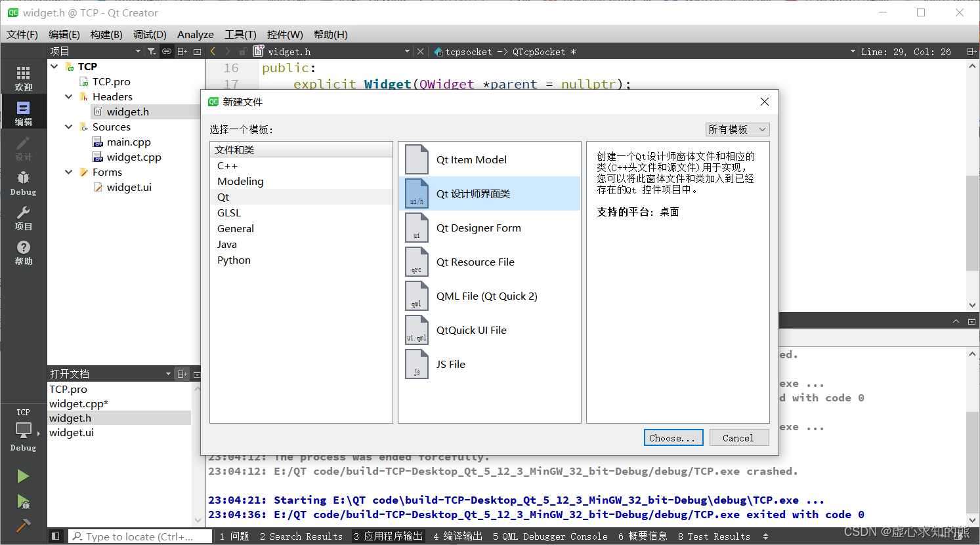Close the 新建文件 dialog
Image resolution: width=980 pixels, height=545 pixels.
[x=764, y=102]
